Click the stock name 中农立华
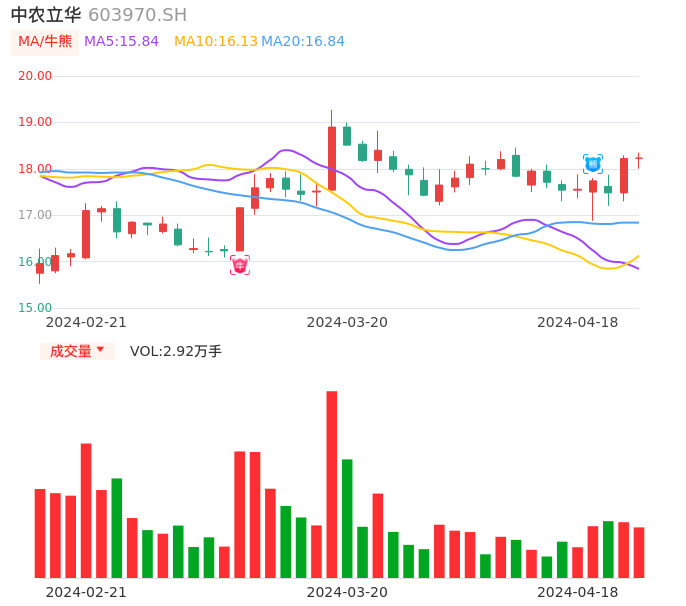 click(46, 15)
